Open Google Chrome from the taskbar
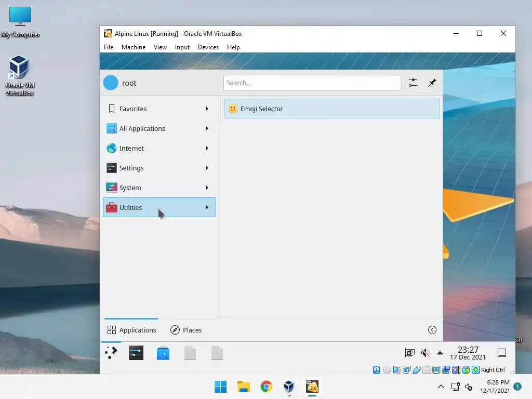 tap(267, 387)
